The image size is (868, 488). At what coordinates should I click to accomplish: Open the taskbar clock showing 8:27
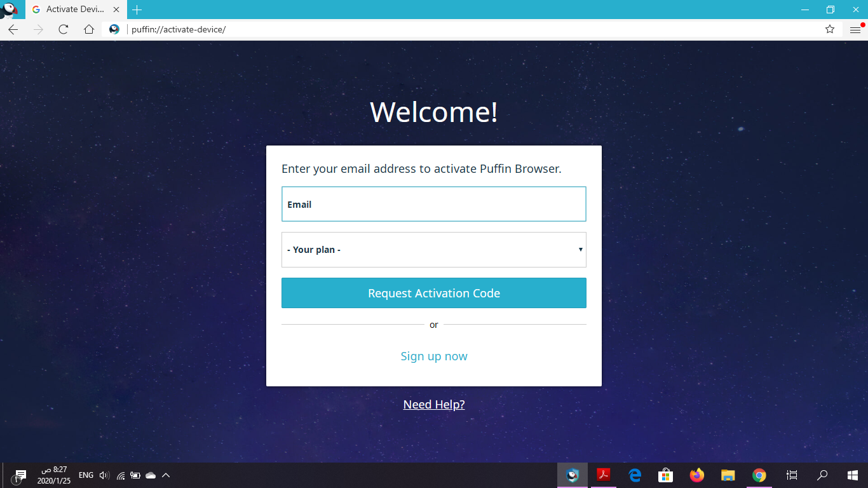54,475
